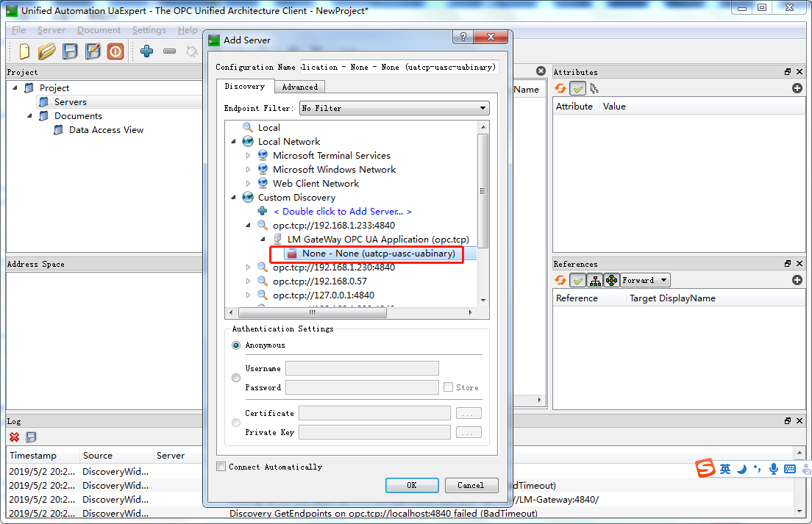Select the Username Password authentication option
The height and width of the screenshot is (524, 812).
point(236,378)
